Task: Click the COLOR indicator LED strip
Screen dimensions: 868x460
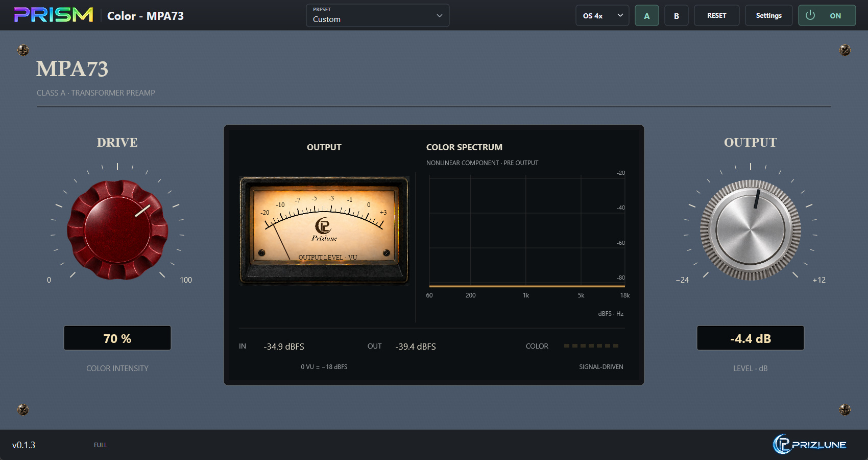Action: point(591,346)
